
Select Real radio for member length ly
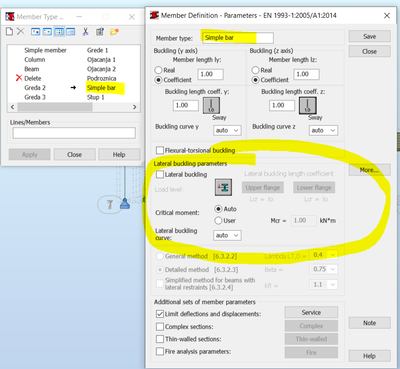click(158, 70)
